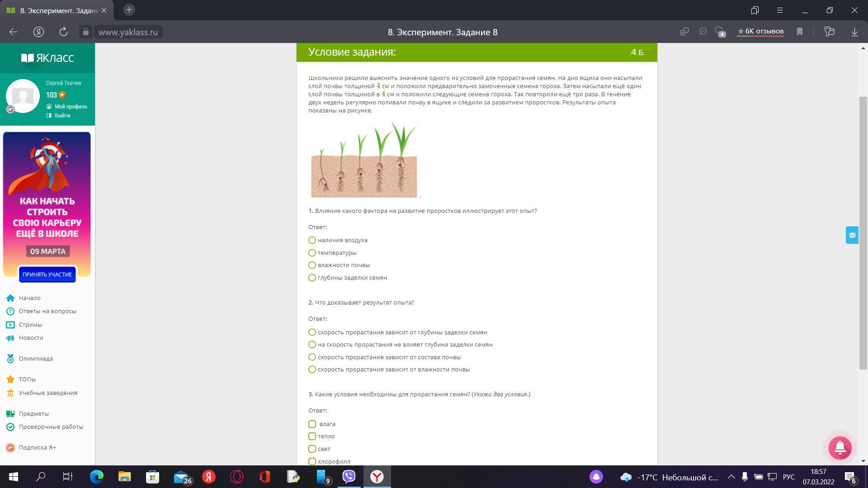Tick the тепло checkbox
868x488 pixels.
pos(312,436)
